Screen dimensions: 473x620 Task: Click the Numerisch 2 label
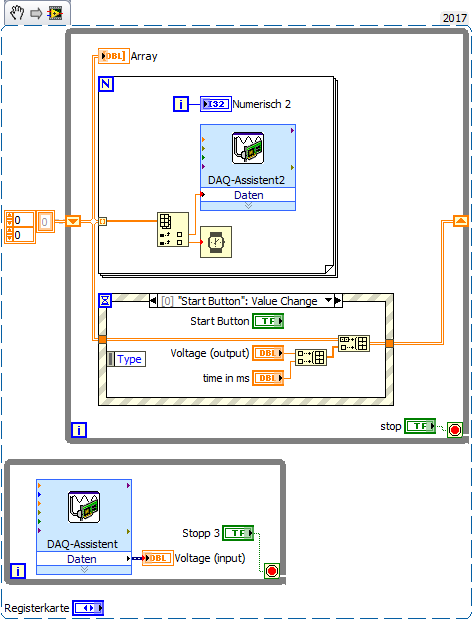click(x=261, y=104)
